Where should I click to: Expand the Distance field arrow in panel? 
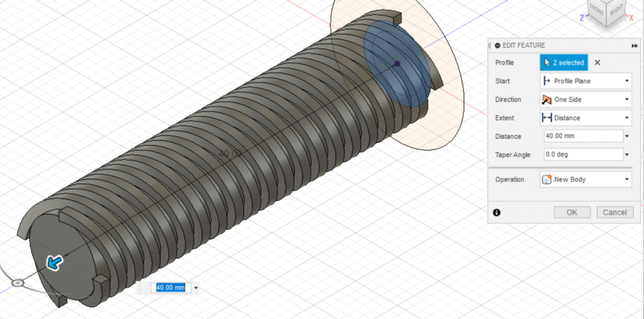(627, 136)
